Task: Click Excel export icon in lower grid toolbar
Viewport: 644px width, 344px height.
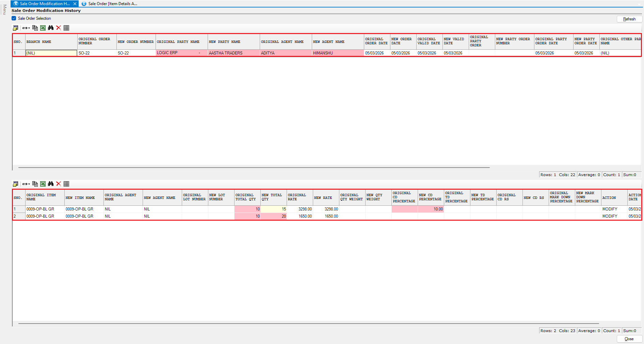Action: 43,184
